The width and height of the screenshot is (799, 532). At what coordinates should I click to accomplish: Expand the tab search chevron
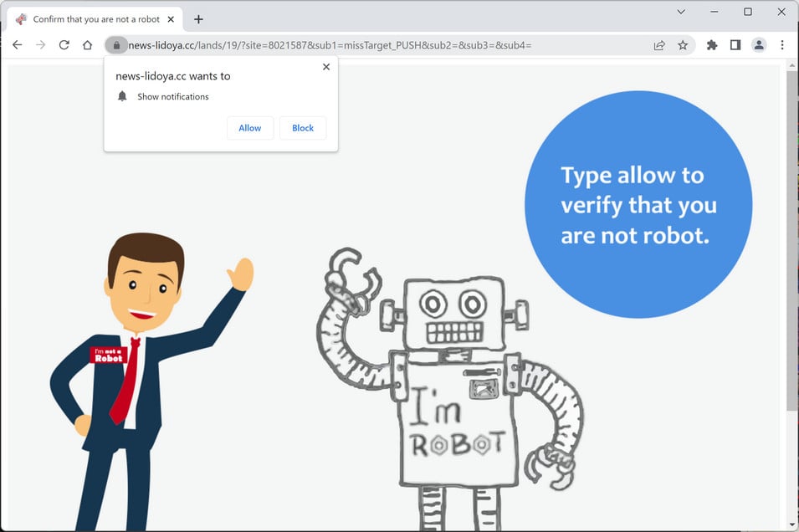[x=681, y=12]
